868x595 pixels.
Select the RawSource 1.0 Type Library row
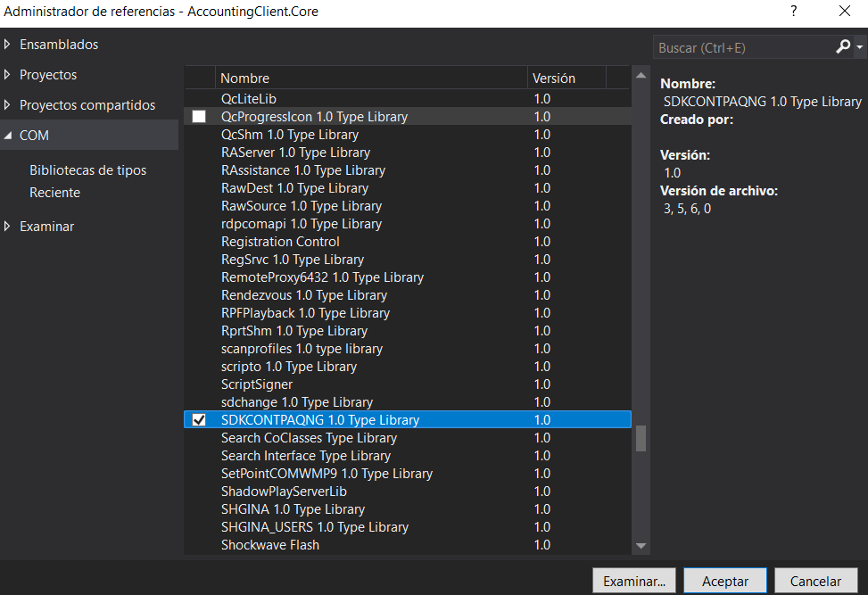408,206
